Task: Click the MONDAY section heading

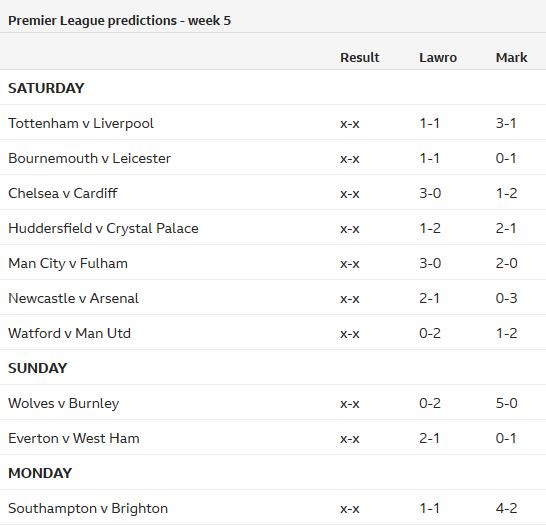Action: 40,473
